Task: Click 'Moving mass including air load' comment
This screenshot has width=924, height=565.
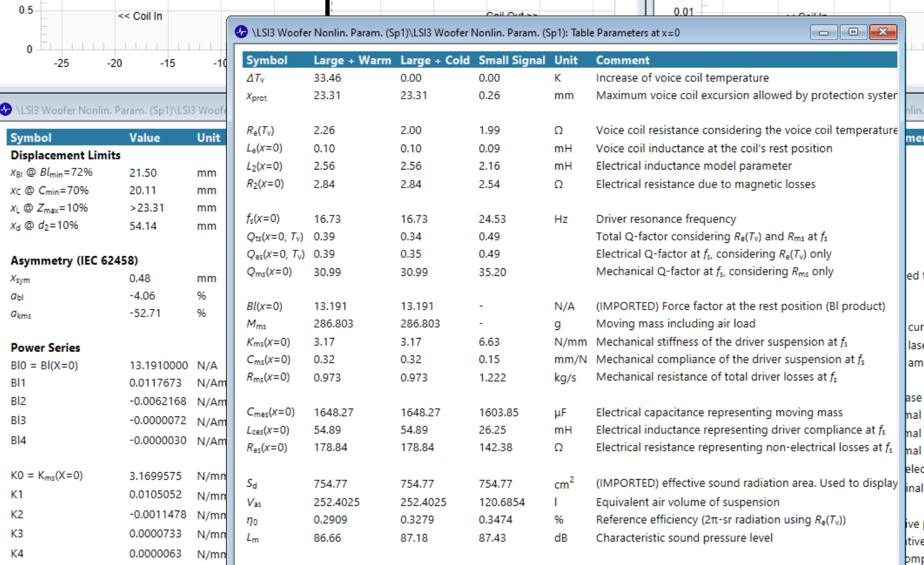Action: tap(676, 323)
